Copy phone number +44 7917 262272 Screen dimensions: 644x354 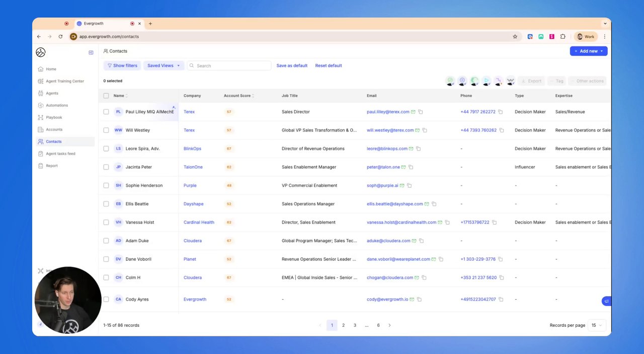(x=501, y=112)
